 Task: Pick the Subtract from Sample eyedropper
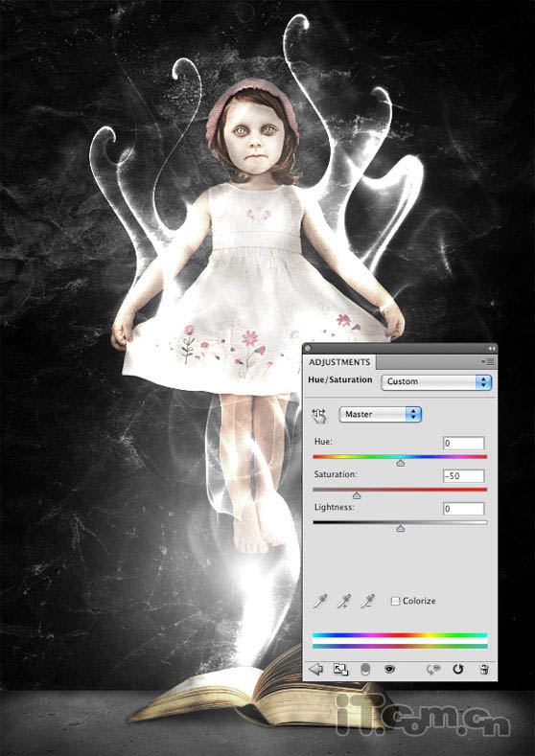(367, 601)
